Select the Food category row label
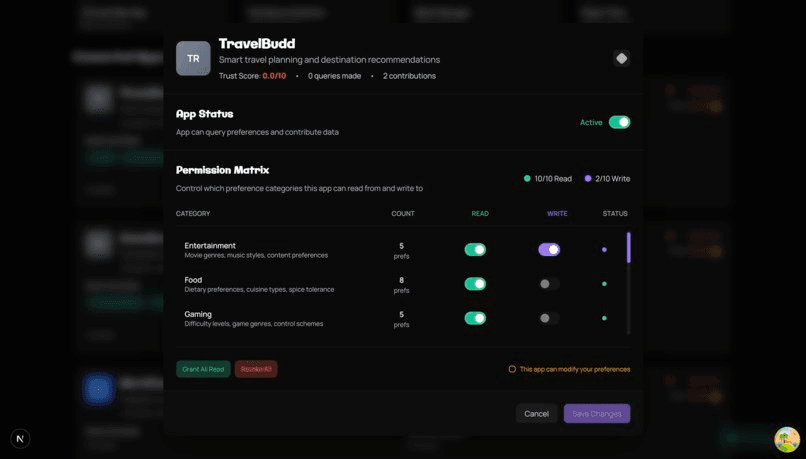 (193, 280)
